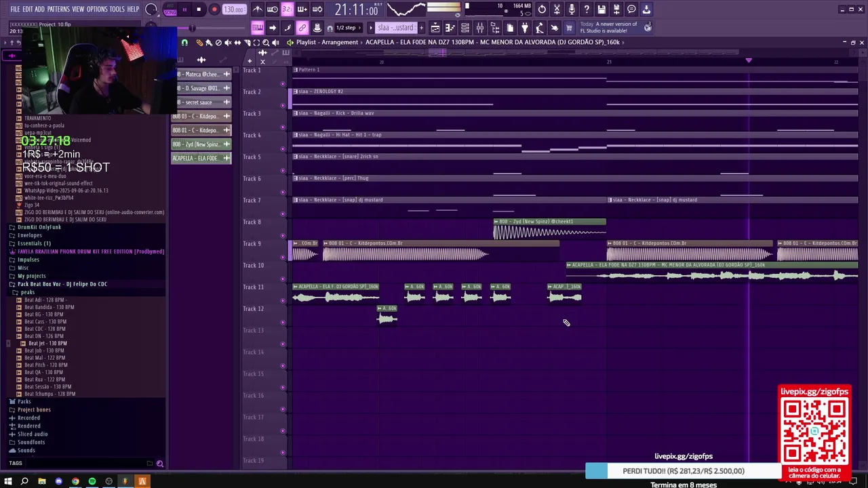868x488 pixels.
Task: Click the playlist timeline playhead marker
Action: [x=749, y=60]
